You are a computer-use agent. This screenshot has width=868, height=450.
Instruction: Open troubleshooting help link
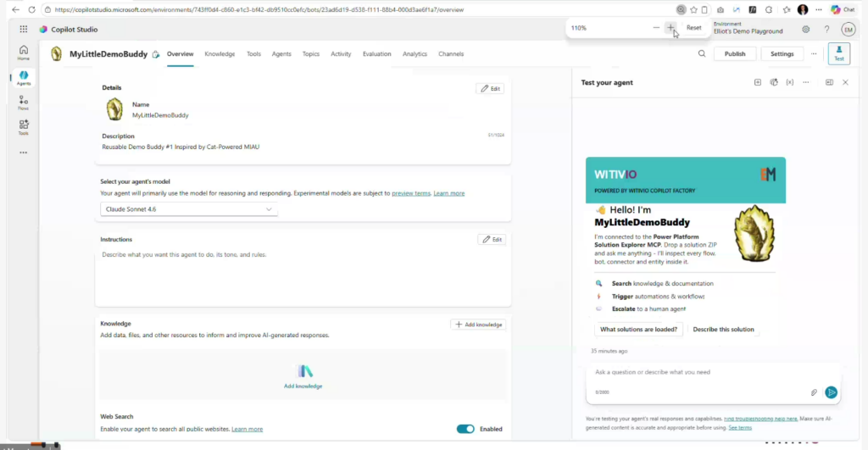pyautogui.click(x=760, y=419)
